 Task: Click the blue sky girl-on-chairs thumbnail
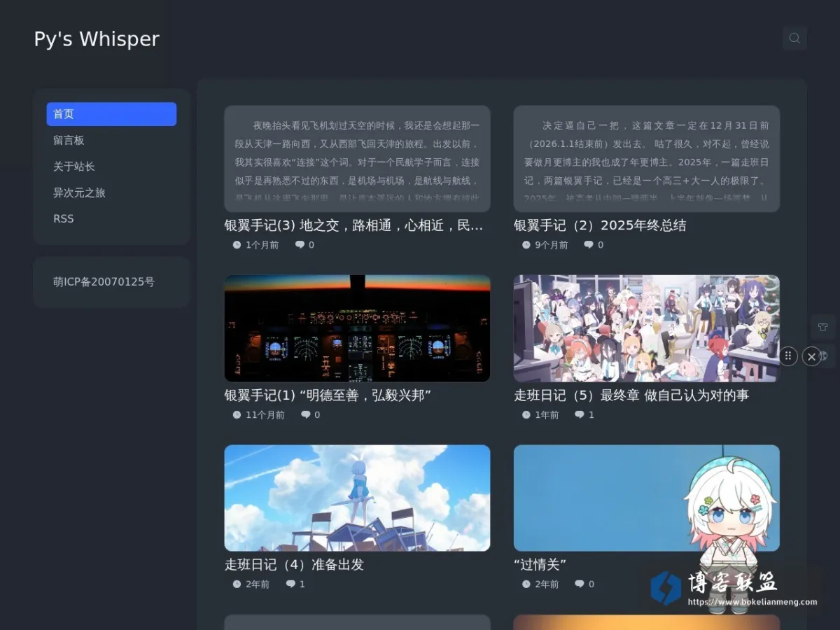coord(357,498)
